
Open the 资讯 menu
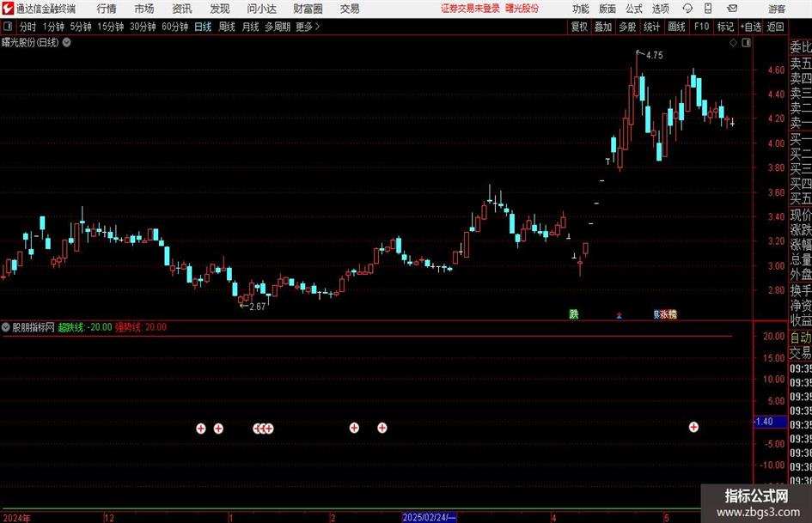point(182,9)
